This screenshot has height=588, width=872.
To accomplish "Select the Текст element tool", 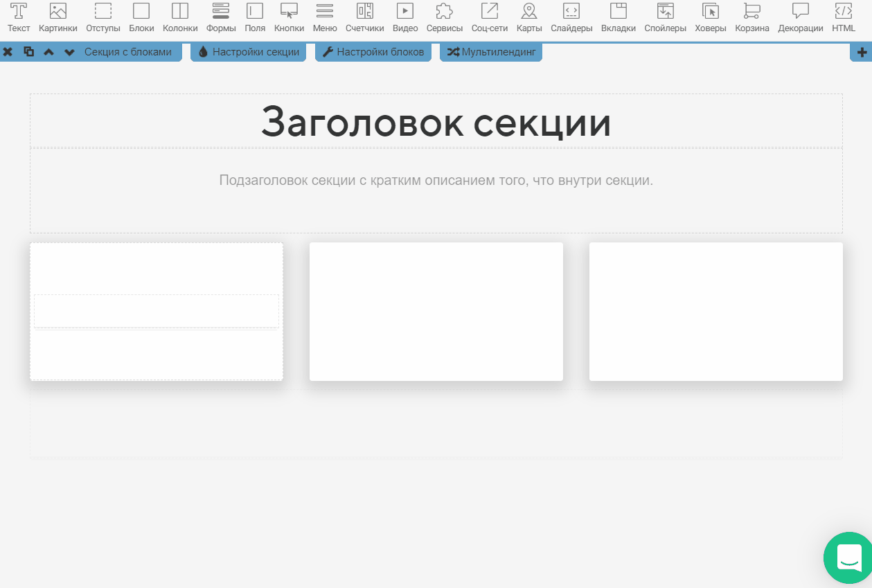I will pyautogui.click(x=19, y=17).
